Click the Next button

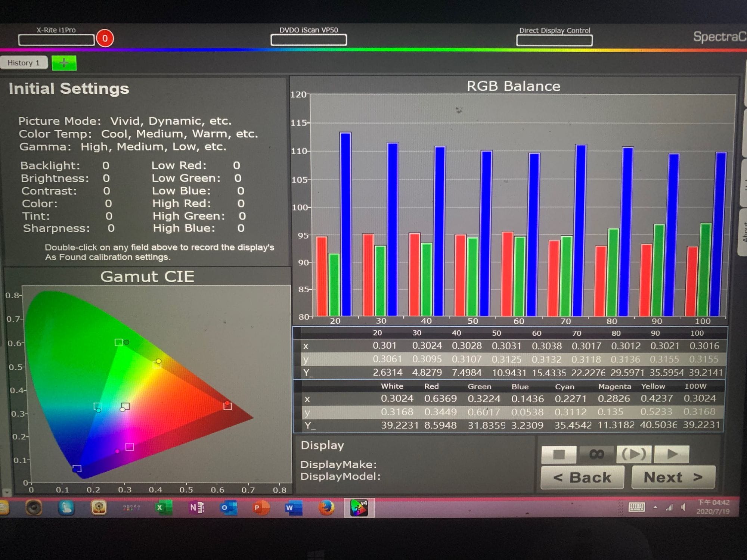pyautogui.click(x=673, y=477)
